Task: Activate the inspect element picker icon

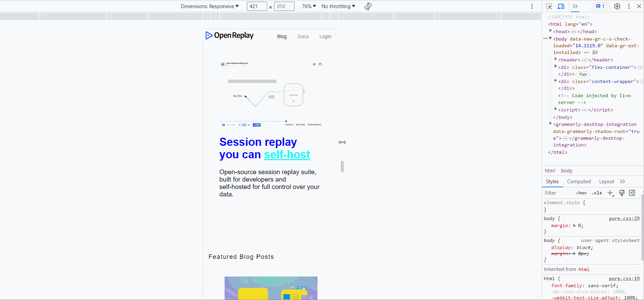Action: 549,6
